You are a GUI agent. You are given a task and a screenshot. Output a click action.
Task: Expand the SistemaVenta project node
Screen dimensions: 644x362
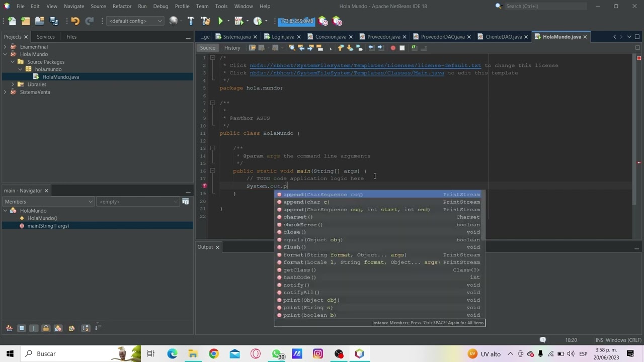[x=5, y=92]
